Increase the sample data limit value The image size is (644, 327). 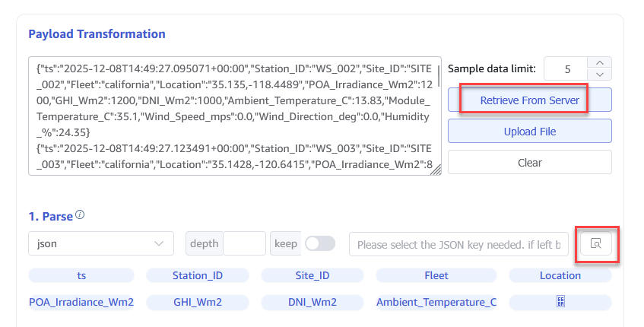(x=600, y=63)
